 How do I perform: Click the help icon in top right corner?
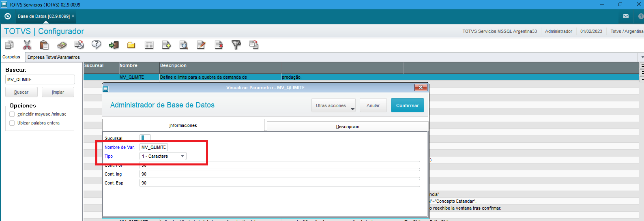(x=641, y=16)
